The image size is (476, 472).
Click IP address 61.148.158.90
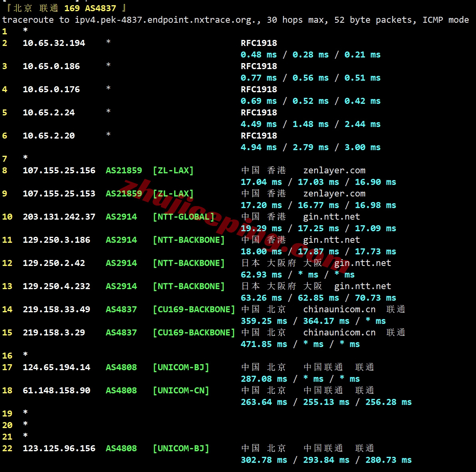tap(56, 391)
